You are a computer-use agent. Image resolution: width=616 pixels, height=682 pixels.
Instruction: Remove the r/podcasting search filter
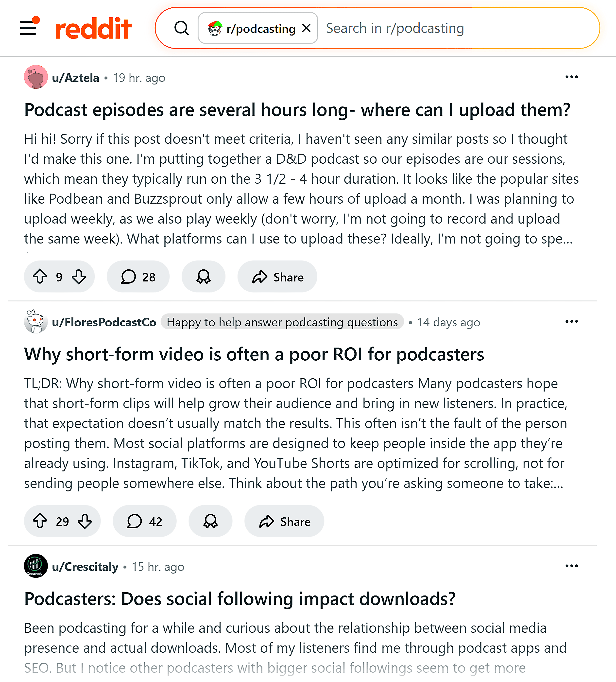pos(306,28)
